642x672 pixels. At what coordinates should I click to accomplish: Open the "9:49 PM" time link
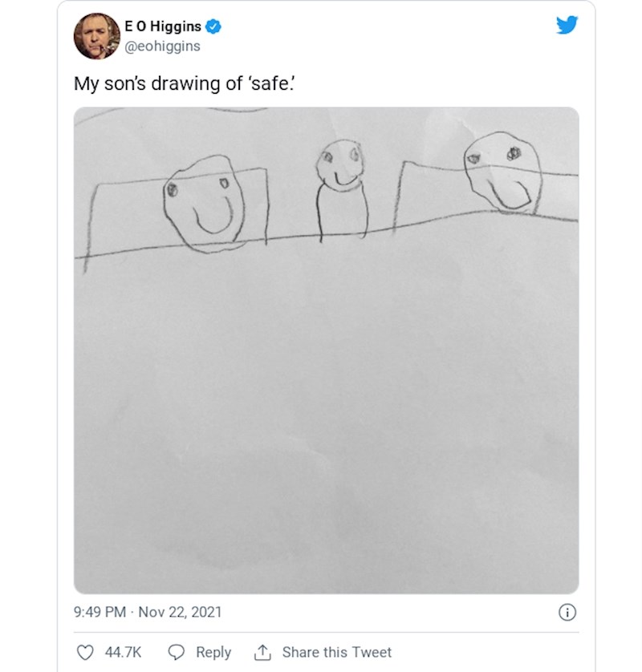coord(100,612)
